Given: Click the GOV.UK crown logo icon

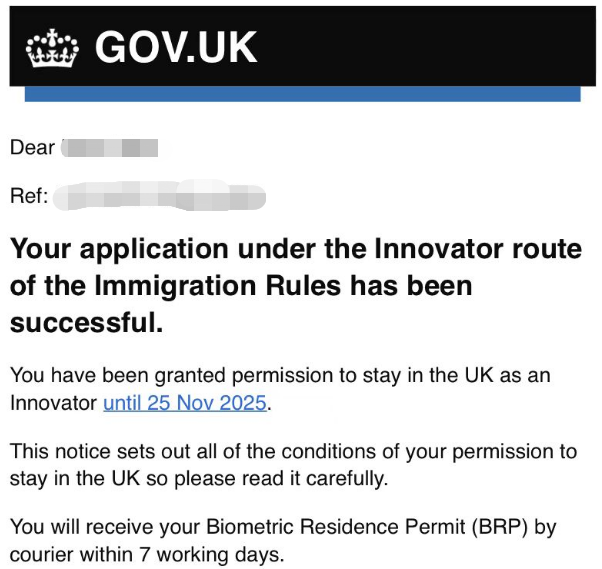Looking at the screenshot, I should [52, 48].
